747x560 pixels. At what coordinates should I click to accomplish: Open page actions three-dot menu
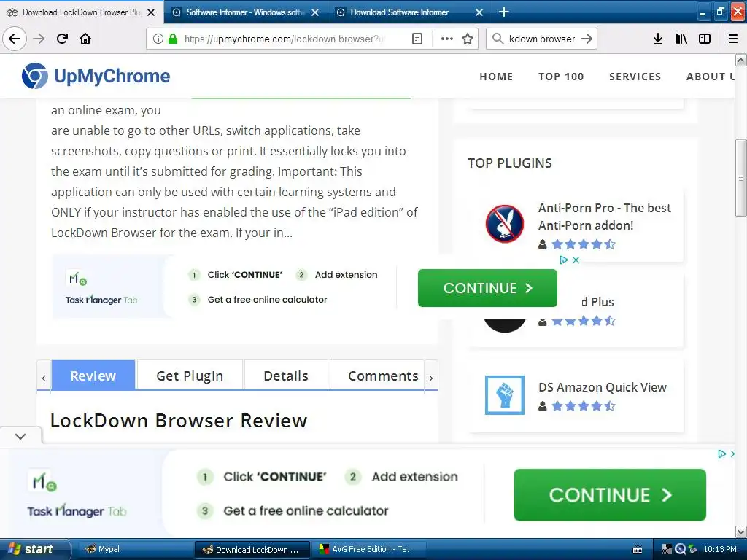(x=447, y=39)
